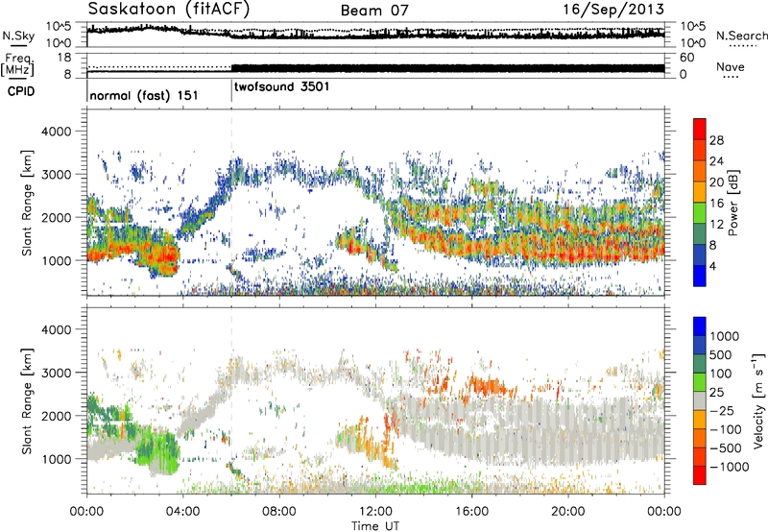Click the 'Beam 07' label
768x532 pixels.
pos(374,11)
